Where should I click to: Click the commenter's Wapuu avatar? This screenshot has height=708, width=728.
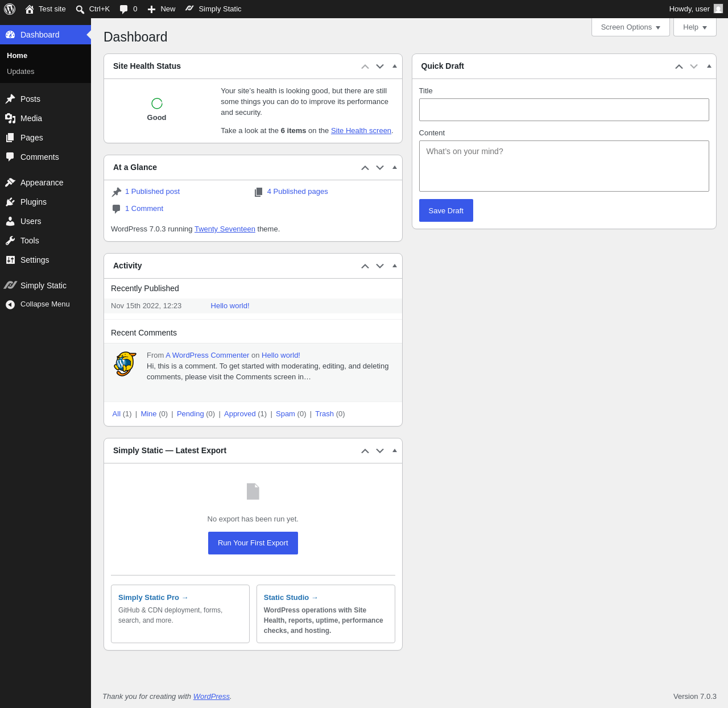coord(125,364)
